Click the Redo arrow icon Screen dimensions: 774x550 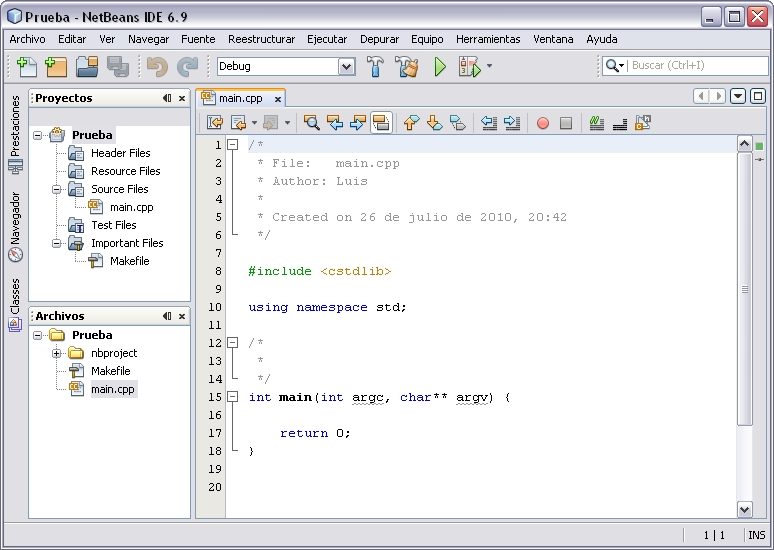[188, 66]
